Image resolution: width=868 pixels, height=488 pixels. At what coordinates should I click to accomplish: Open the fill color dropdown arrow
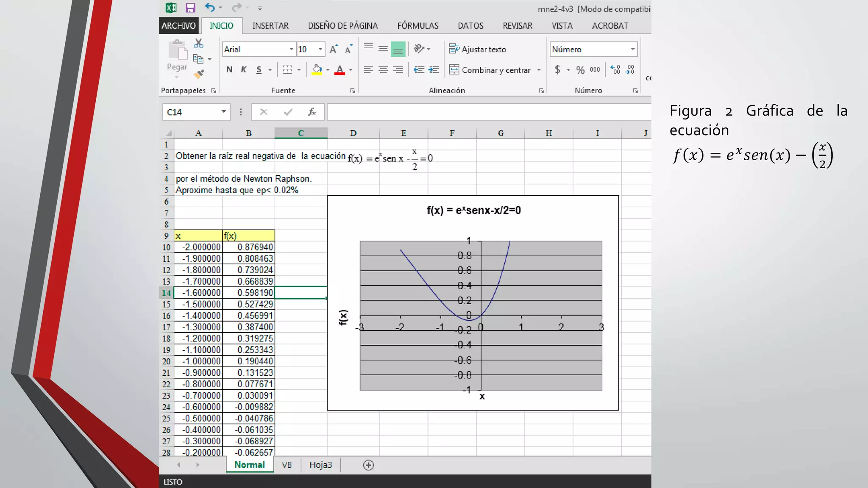click(x=328, y=70)
